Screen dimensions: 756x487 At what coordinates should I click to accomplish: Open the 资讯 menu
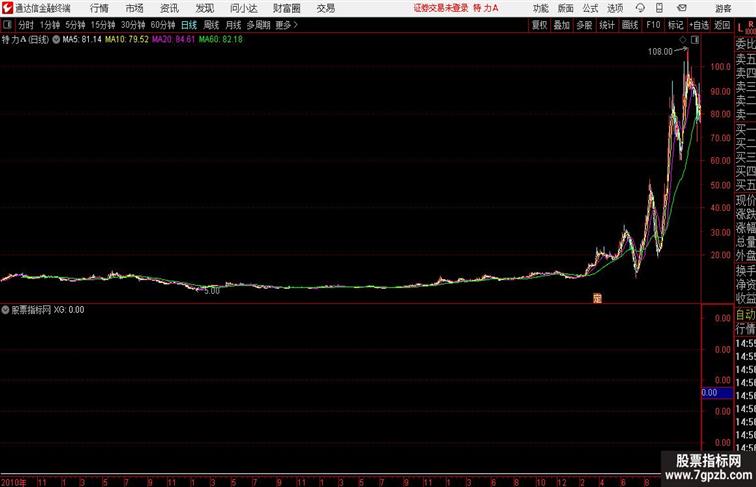pyautogui.click(x=169, y=8)
